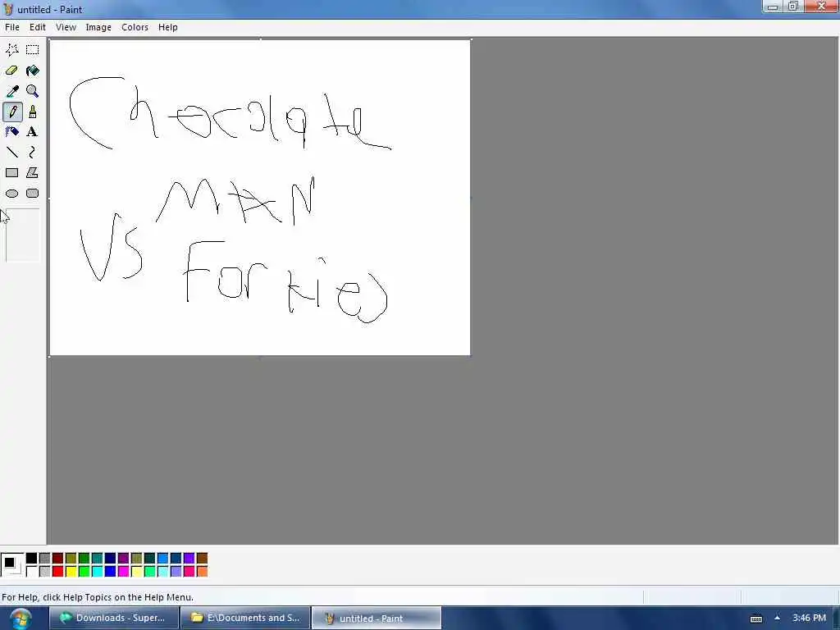Select the Rounded Rectangle tool
This screenshot has width=840, height=630.
(33, 194)
